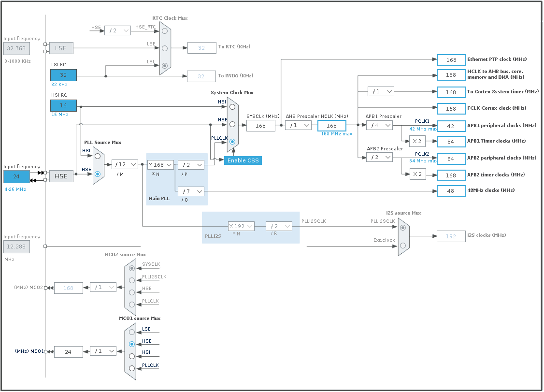
Task: Click the APB1 timer X 2 multiplier box
Action: 417,141
